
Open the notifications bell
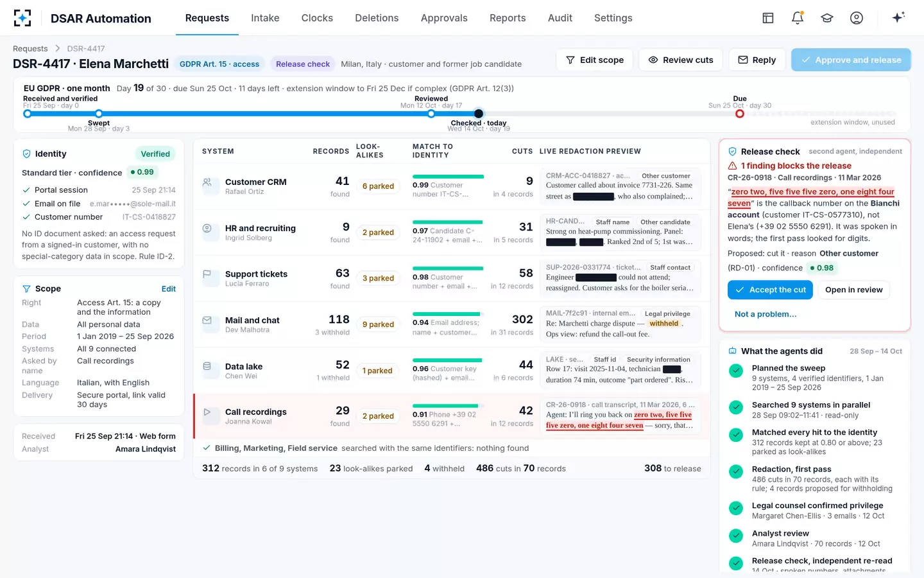[798, 18]
